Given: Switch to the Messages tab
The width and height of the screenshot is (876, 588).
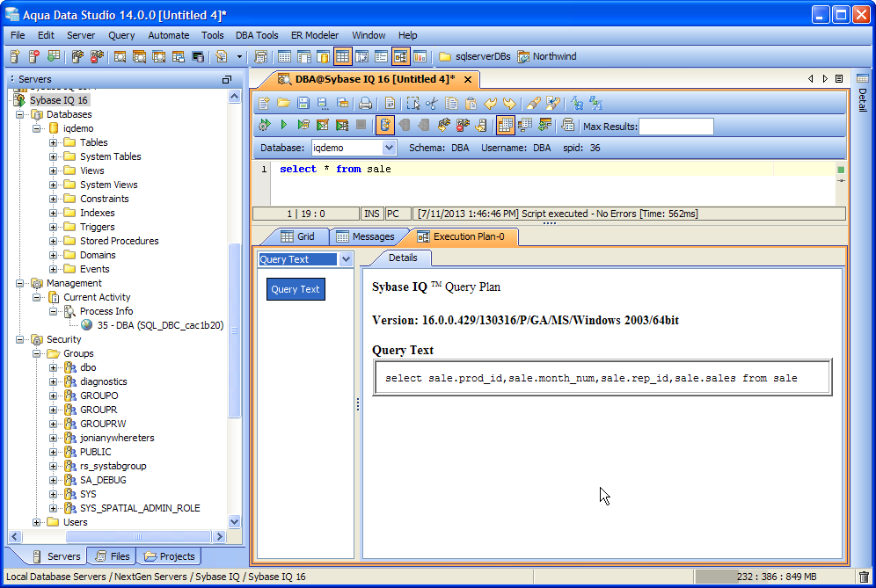Looking at the screenshot, I should [366, 236].
